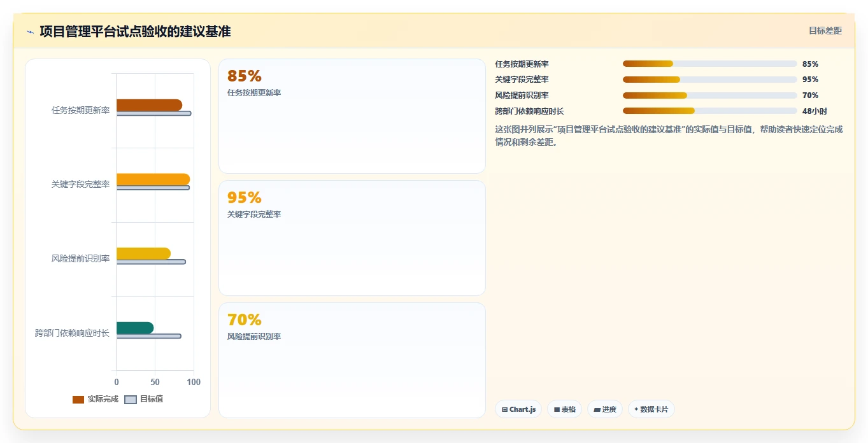The width and height of the screenshot is (868, 443).
Task: Click the 目标差距 label in the header
Action: coord(825,31)
